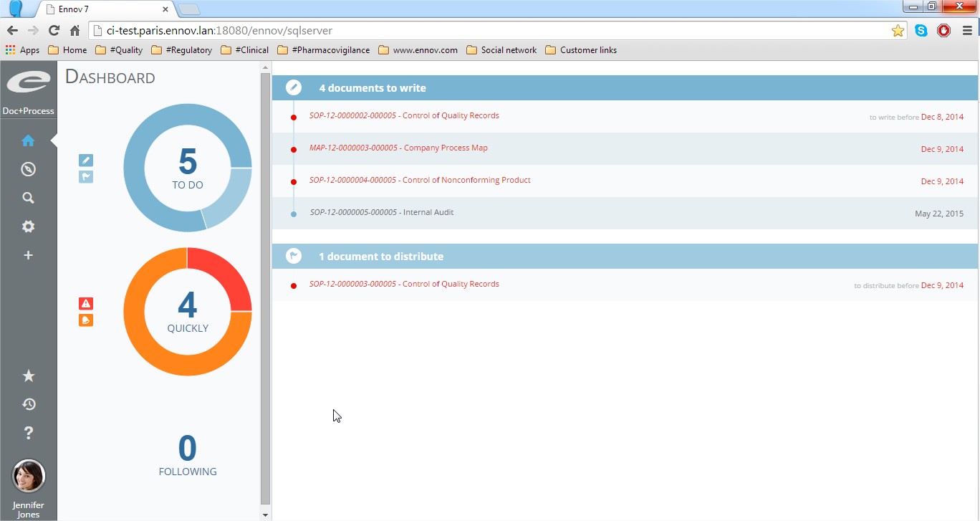980x521 pixels.
Task: Click the plus icon to create new
Action: click(28, 255)
